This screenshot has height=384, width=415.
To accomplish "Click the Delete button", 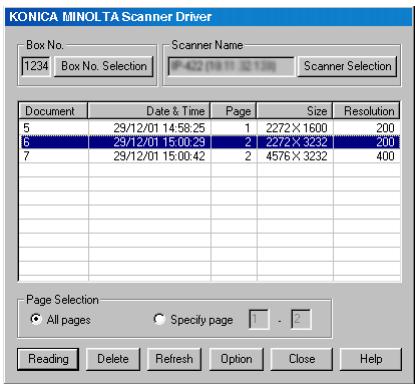I will tap(113, 359).
